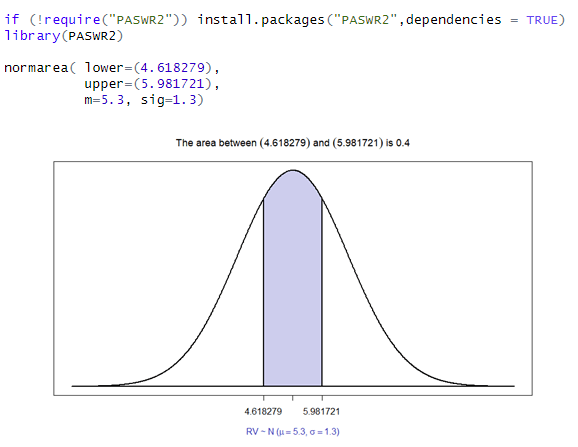Click the "if" keyword at code start
Screen dimensions: 578x447
[x=12, y=20]
